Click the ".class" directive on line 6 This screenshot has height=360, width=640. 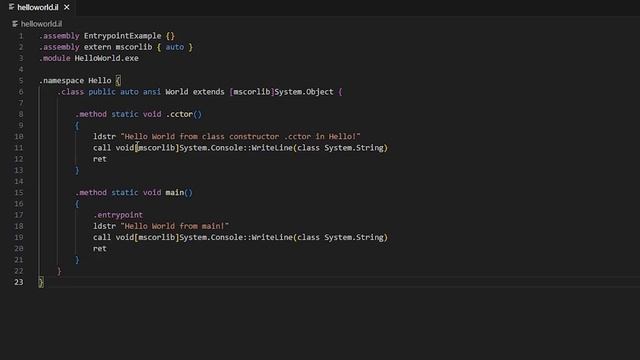pos(70,92)
